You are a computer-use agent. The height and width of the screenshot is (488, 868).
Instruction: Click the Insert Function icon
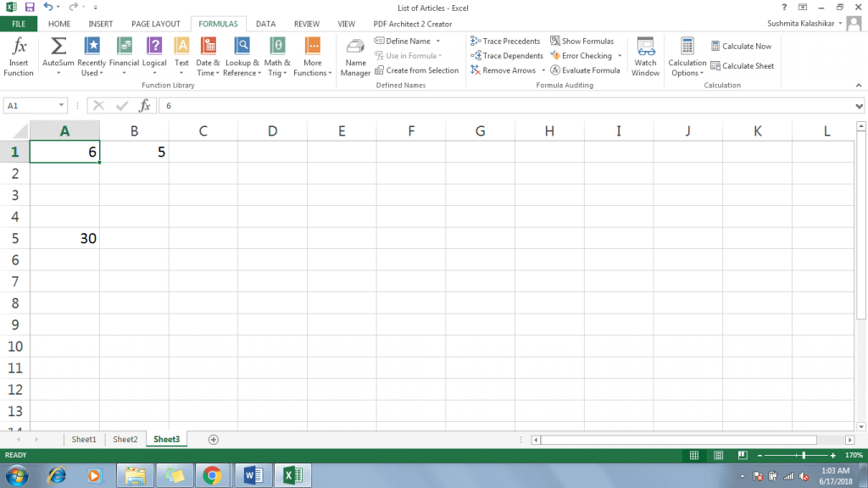coord(18,55)
